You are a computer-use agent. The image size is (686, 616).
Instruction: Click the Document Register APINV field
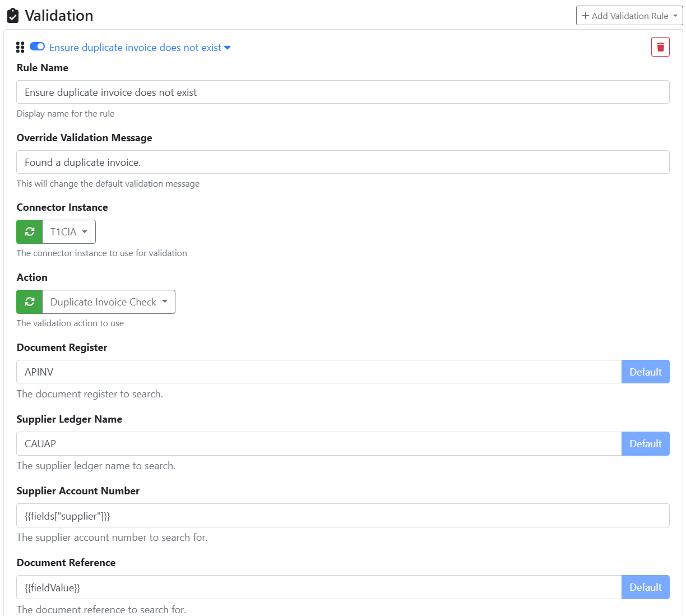(318, 372)
